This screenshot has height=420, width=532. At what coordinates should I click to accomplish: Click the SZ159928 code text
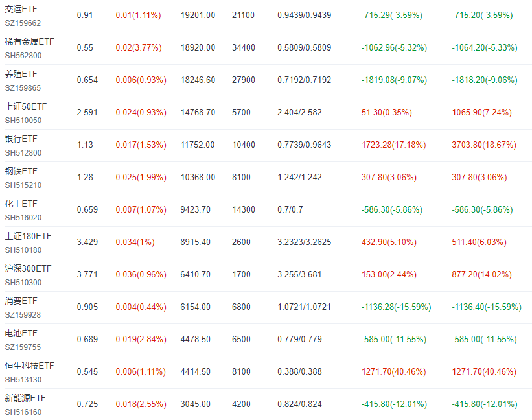coord(23,314)
